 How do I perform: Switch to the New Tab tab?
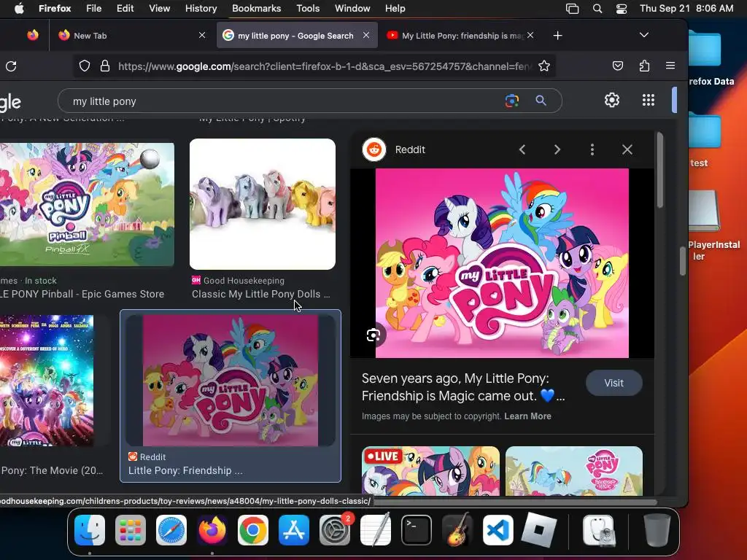[130, 35]
